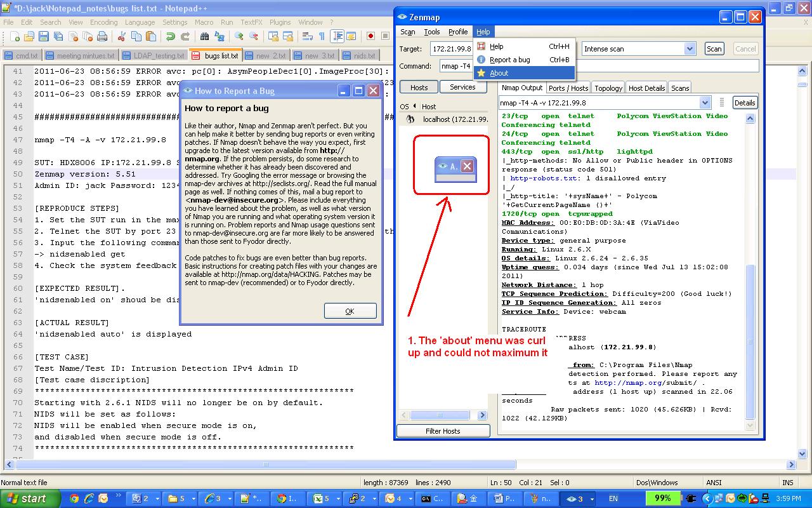Viewport: 812px width, 508px height.
Task: Toggle the Services view button in Zenmap
Action: tap(462, 87)
